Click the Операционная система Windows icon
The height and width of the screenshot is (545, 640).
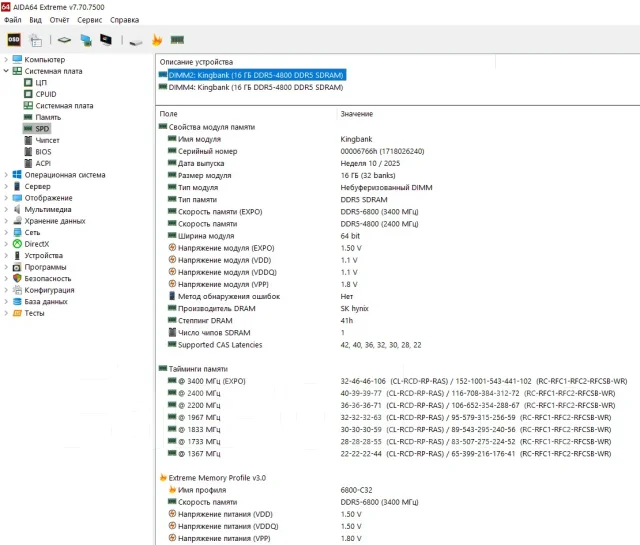pos(17,175)
